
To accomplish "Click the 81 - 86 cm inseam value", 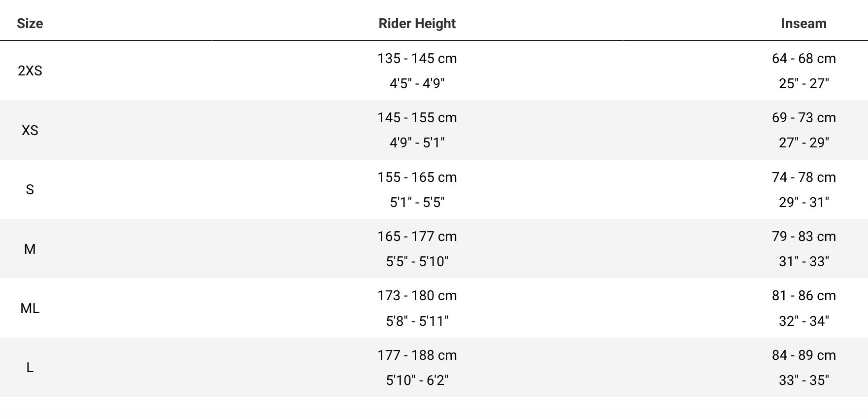I will point(804,296).
